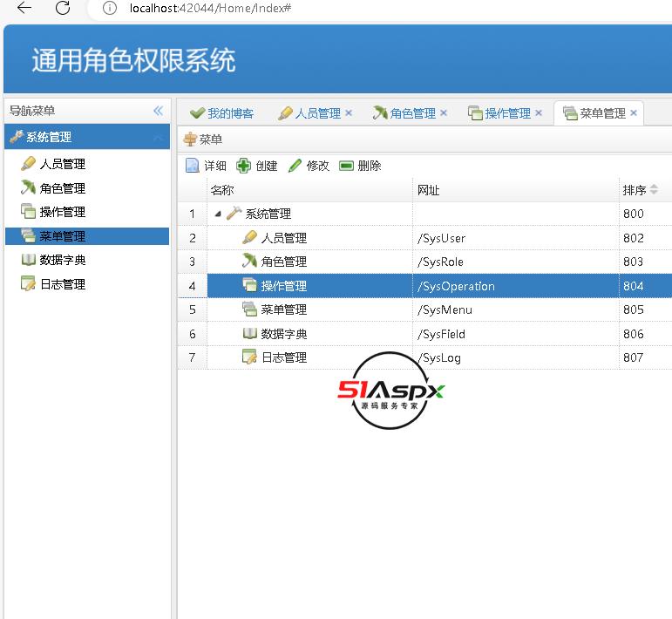
Task: Collapse the 导航菜单 navigation panel
Action: point(158,111)
